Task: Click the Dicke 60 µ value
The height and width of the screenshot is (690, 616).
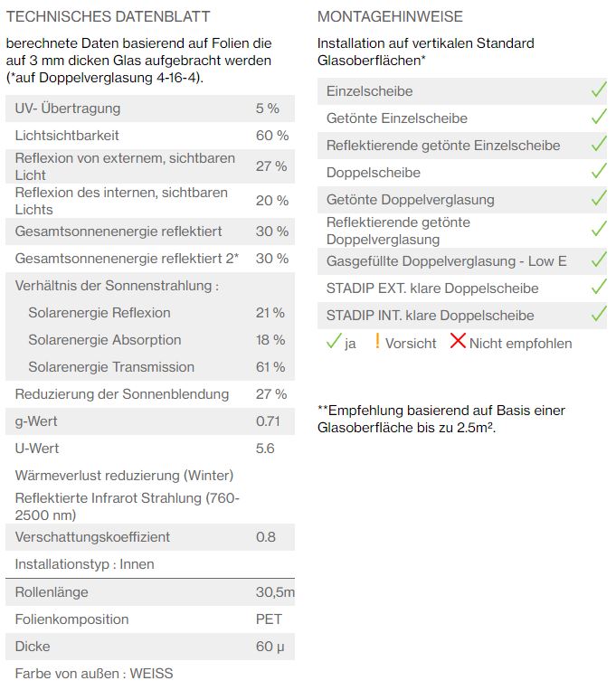Action: tap(270, 647)
